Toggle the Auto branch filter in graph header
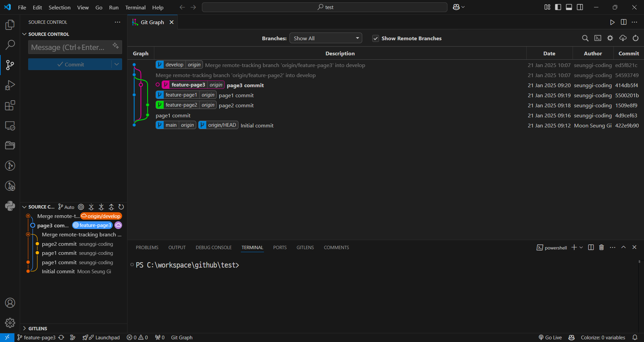644x342 pixels. click(x=66, y=207)
